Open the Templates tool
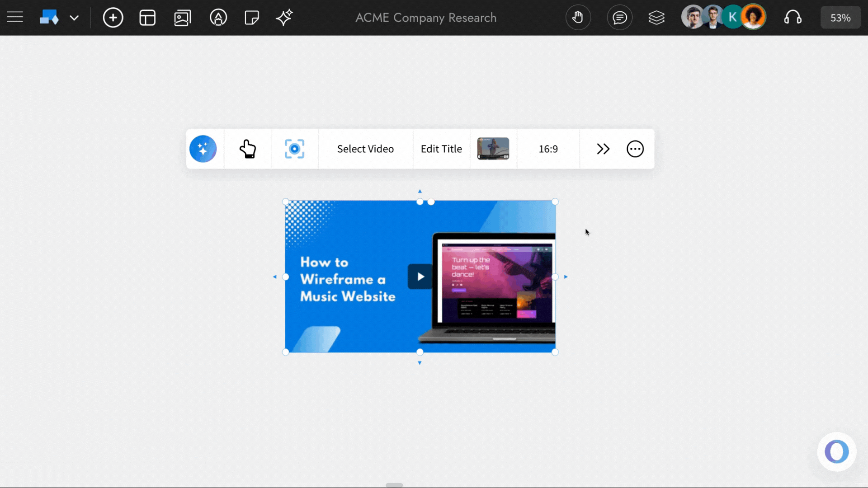Screen dimensions: 868x488 [x=147, y=17]
